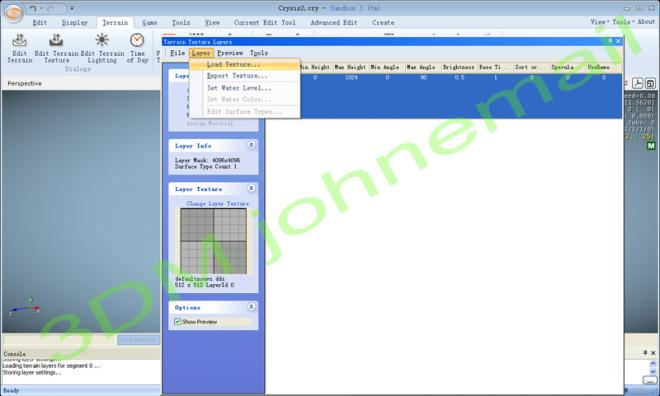Click the green M indicator in viewport
Viewport: 660px width, 396px height.
[x=651, y=146]
